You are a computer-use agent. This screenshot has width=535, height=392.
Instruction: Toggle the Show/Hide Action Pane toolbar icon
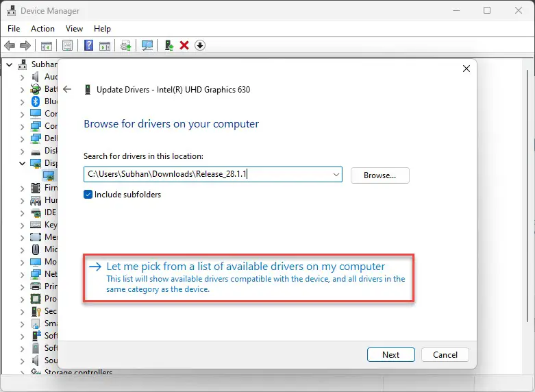(x=105, y=45)
